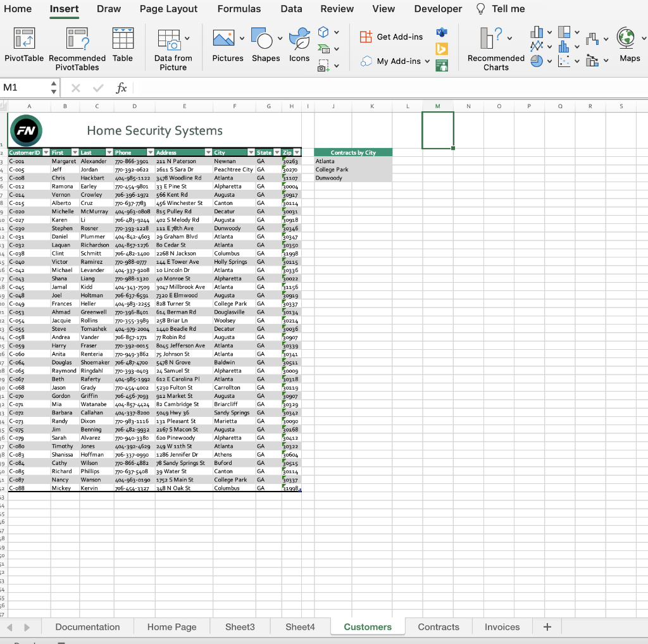
Task: Expand the Pictures dropdown arrow
Action: tap(242, 39)
